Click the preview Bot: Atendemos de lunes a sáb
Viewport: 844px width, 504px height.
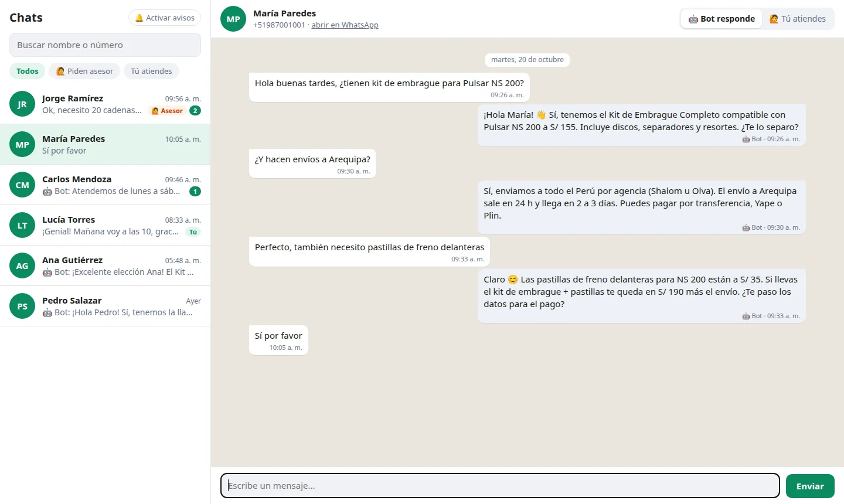(111, 191)
